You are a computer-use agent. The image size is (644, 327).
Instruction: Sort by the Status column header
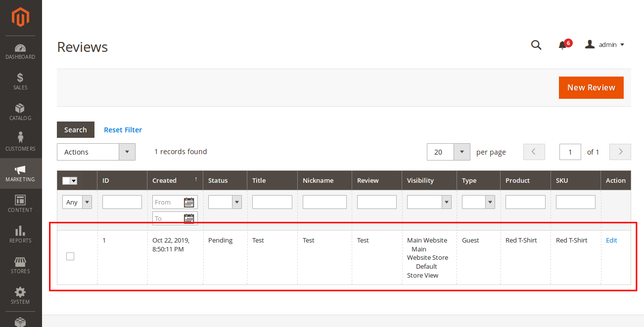[x=225, y=180]
